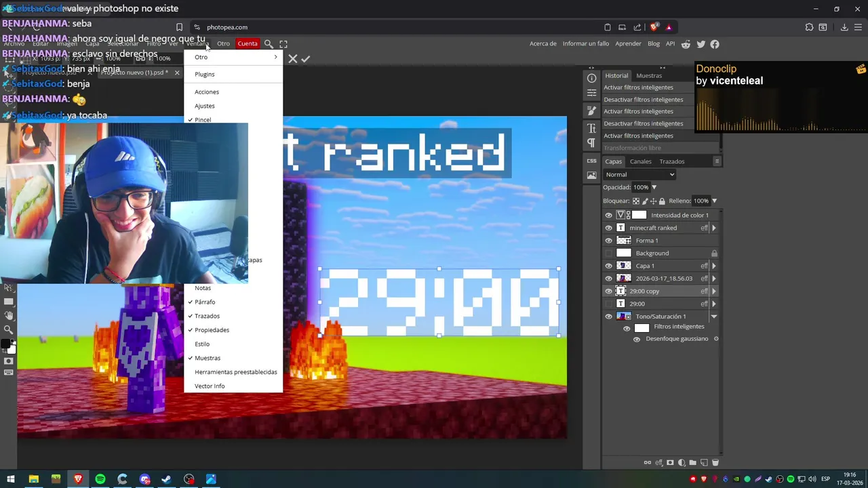
Task: Open the Opacidad slider arrow
Action: [654, 187]
